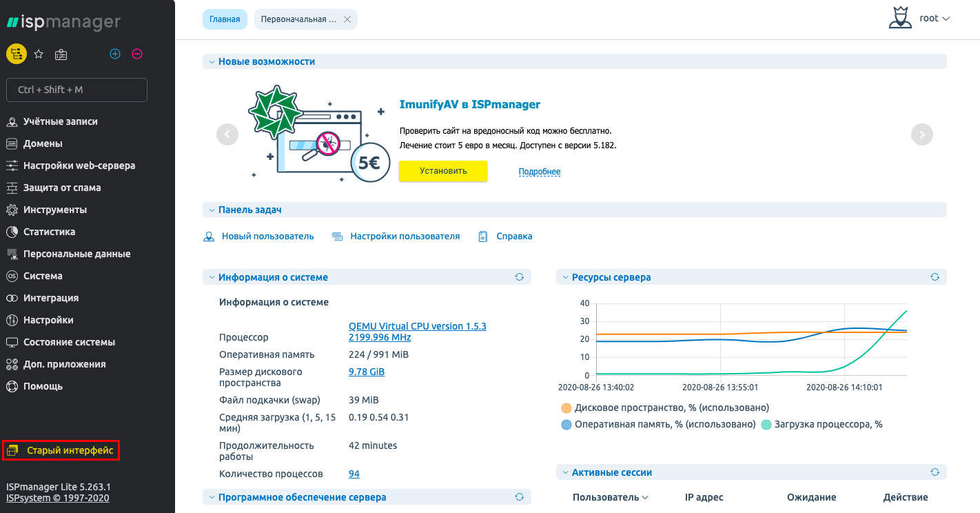Screen dimensions: 980x513
Task: Click the Новый пользователь icon
Action: [x=209, y=237]
